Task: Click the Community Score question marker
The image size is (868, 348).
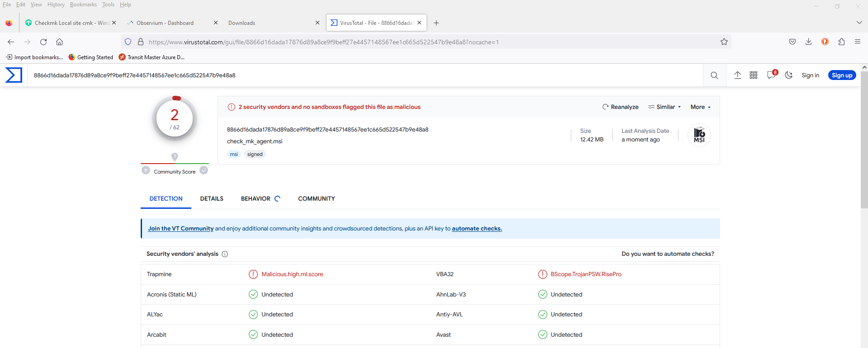Action: click(175, 157)
